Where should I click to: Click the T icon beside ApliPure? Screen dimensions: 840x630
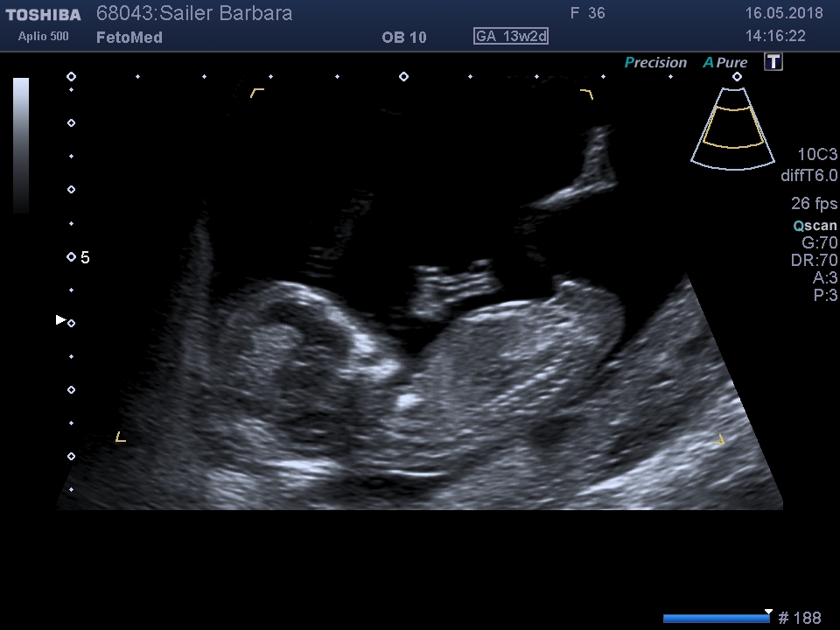773,62
